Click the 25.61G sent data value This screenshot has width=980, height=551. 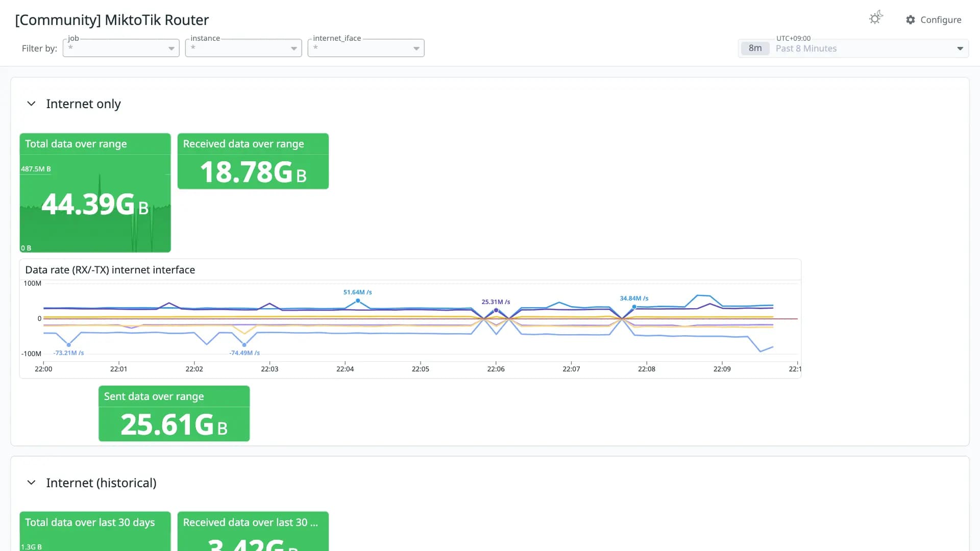174,424
